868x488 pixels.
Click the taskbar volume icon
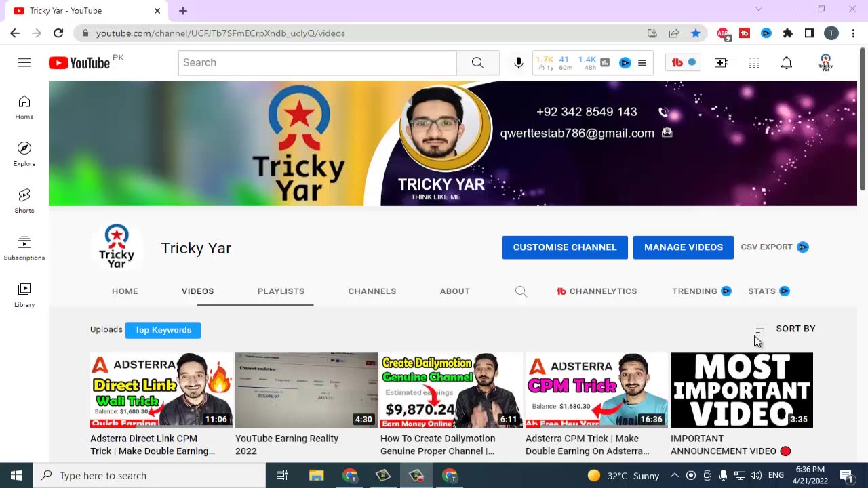click(x=756, y=476)
